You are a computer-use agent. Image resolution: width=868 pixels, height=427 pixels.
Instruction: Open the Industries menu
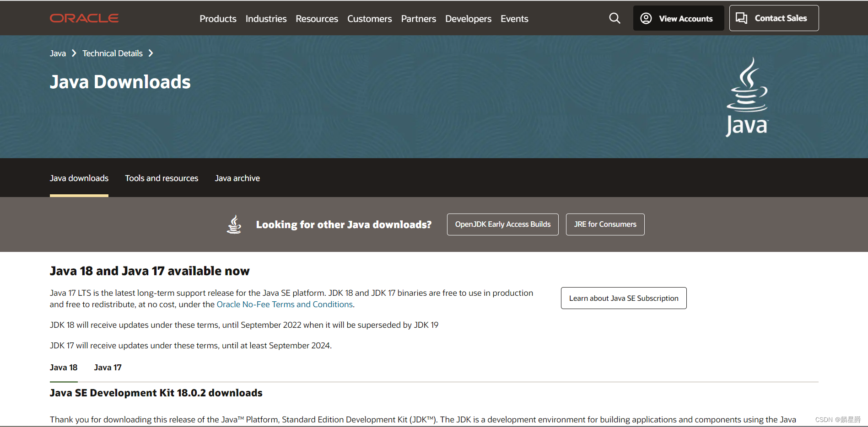tap(266, 19)
